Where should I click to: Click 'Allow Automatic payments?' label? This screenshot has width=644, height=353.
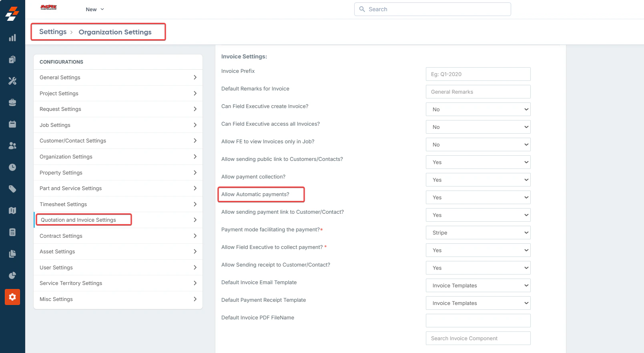coord(255,194)
